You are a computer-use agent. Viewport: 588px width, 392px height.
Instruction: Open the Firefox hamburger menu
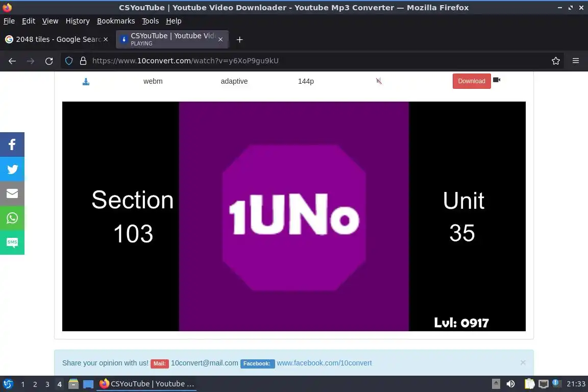point(576,61)
